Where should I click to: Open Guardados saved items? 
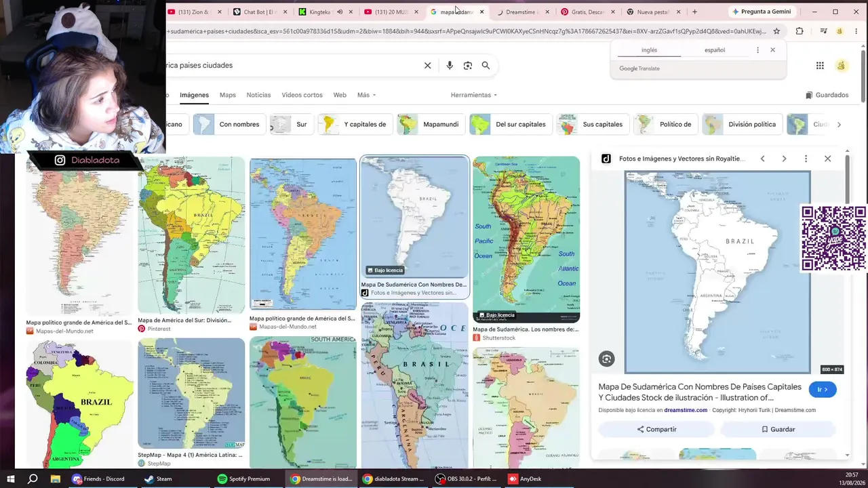click(x=827, y=95)
